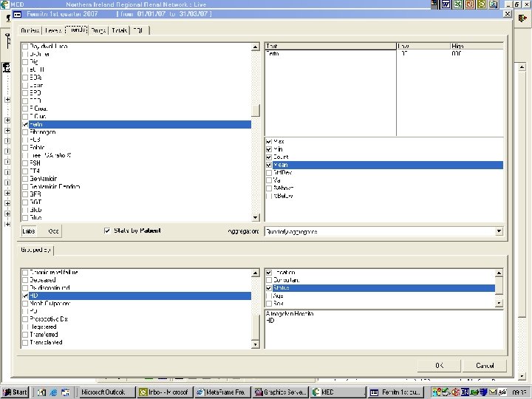
Task: Click the Cancel button
Action: (x=485, y=366)
